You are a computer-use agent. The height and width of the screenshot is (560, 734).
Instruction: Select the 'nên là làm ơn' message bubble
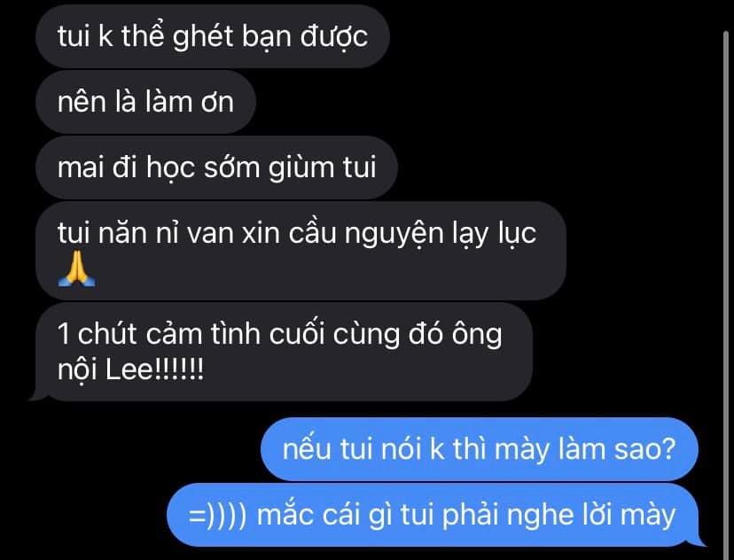click(145, 102)
